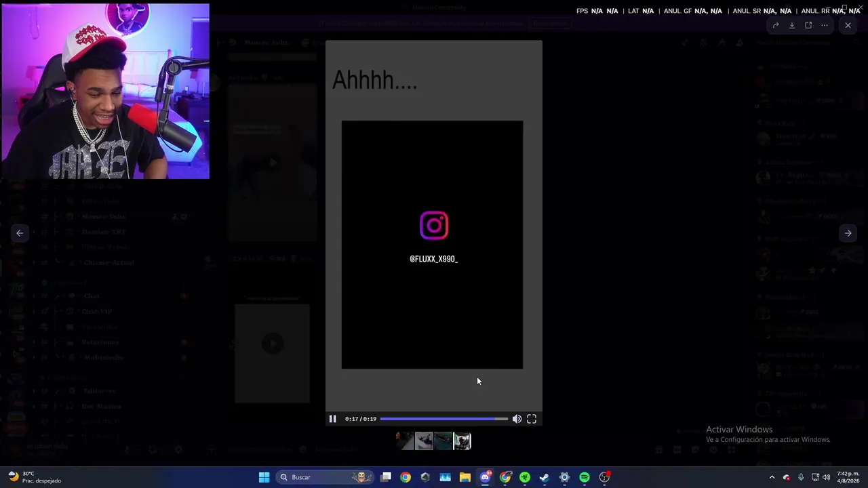
Task: Open the blue picture app on the taskbar
Action: tap(445, 477)
